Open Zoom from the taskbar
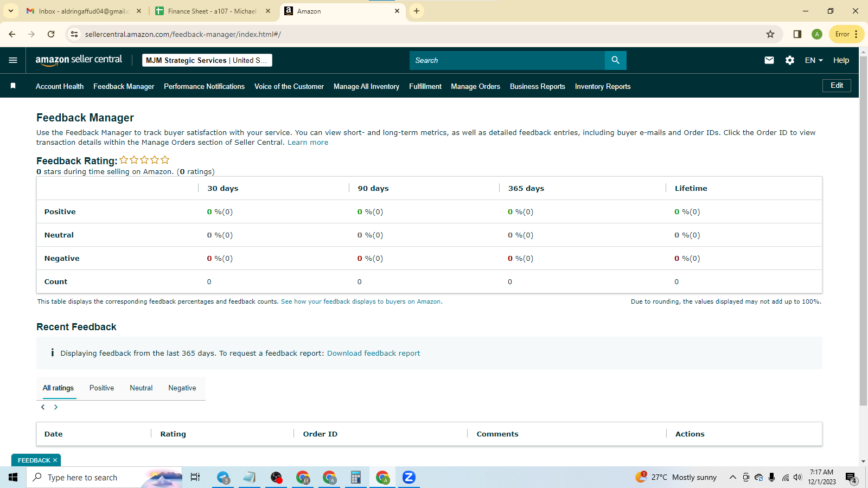This screenshot has height=488, width=868. pos(409,477)
